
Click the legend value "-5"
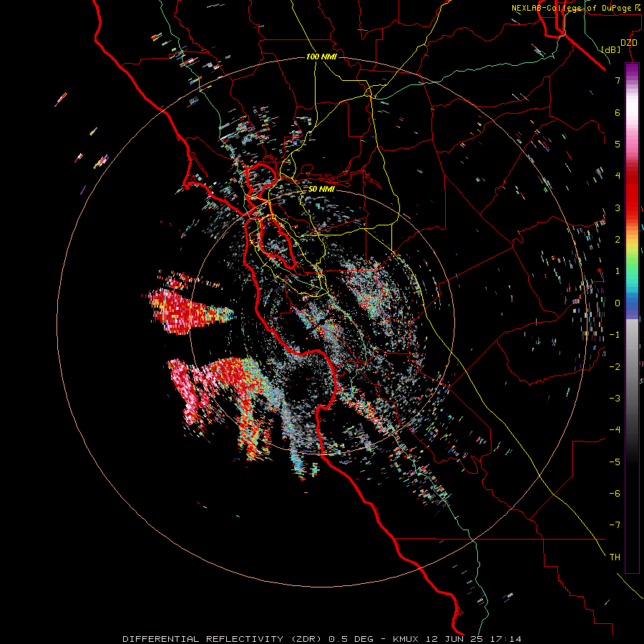click(615, 462)
